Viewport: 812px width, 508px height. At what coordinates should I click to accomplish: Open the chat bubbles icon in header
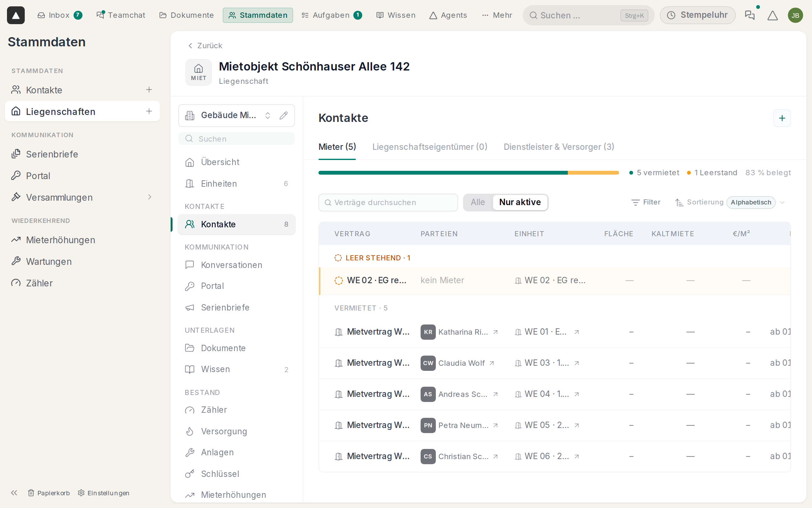[x=750, y=15]
